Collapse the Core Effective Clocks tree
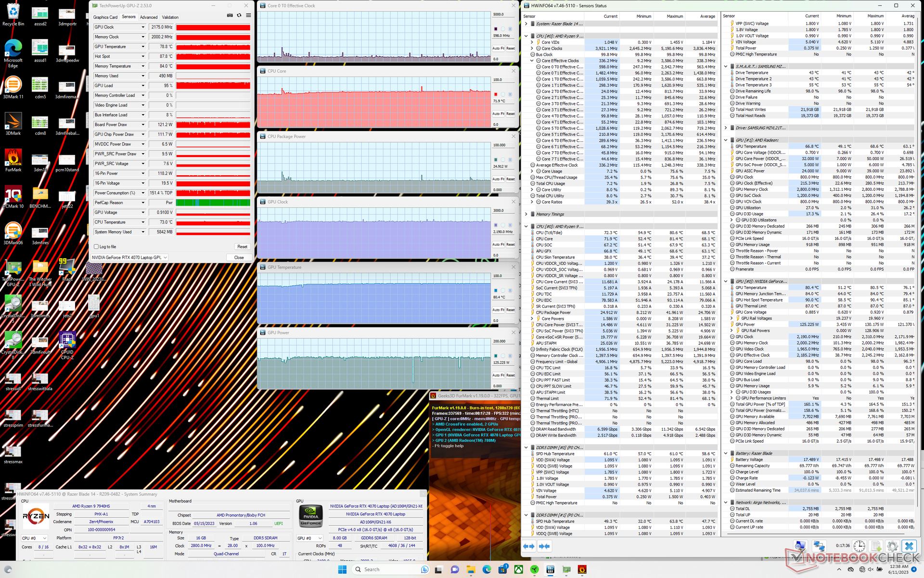The image size is (924, 578). pos(532,61)
